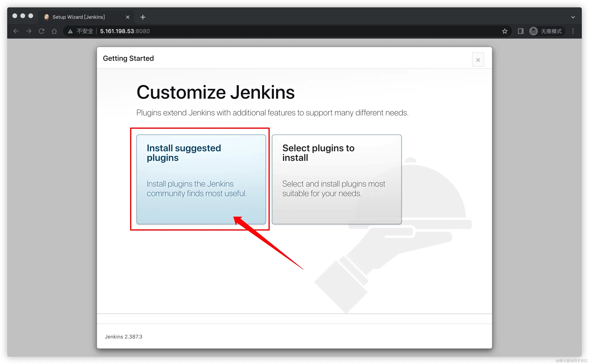Viewport: 589px width, 364px height.
Task: Toggle the browser side panel icon
Action: [520, 31]
